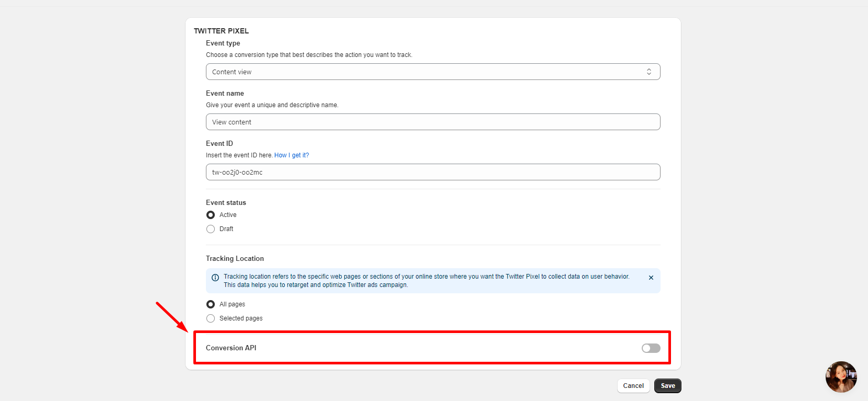The height and width of the screenshot is (401, 868).
Task: Click the Cancel button
Action: coord(633,386)
